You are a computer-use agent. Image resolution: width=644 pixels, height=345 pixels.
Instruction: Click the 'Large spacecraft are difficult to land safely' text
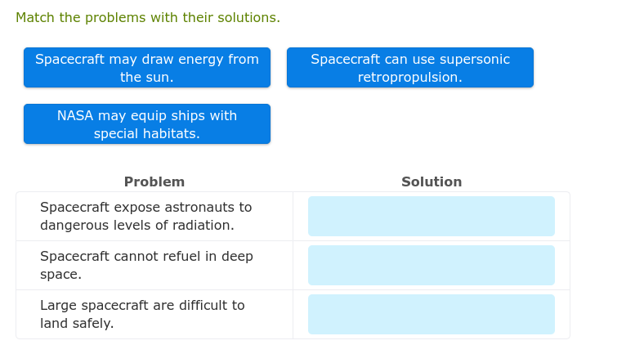(142, 314)
